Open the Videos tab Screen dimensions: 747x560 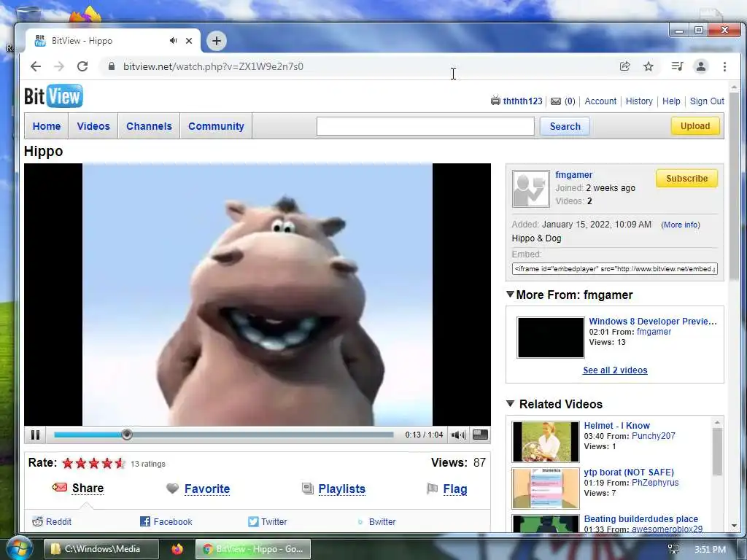pyautogui.click(x=93, y=126)
